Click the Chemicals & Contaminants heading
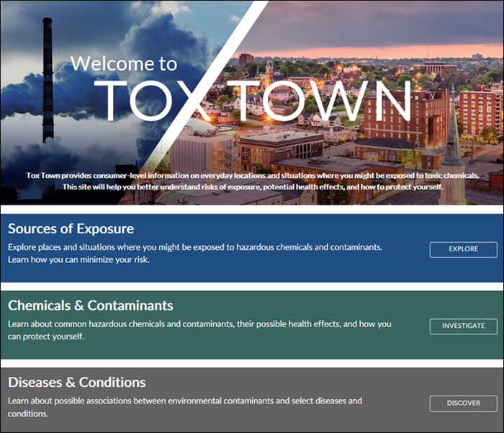Image resolution: width=504 pixels, height=433 pixels. click(91, 305)
